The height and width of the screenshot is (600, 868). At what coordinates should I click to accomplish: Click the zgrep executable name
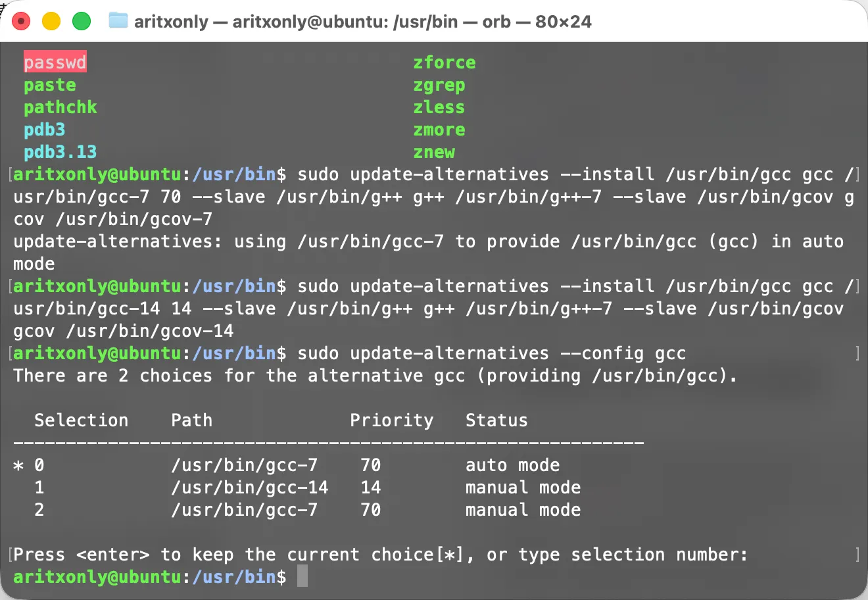439,85
